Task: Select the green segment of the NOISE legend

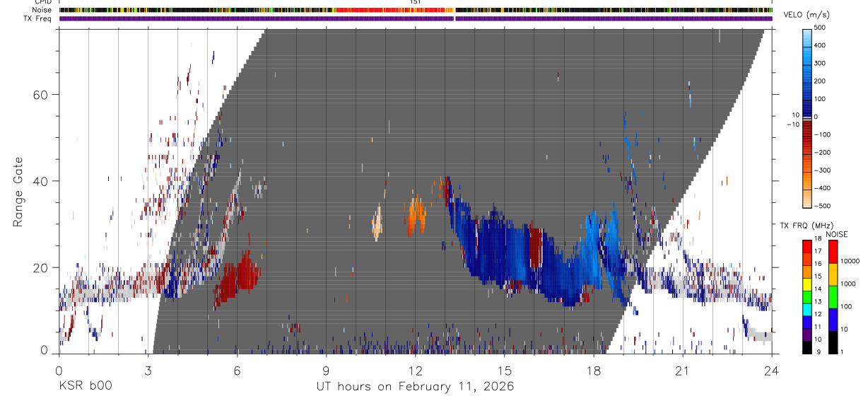Action: 833,296
